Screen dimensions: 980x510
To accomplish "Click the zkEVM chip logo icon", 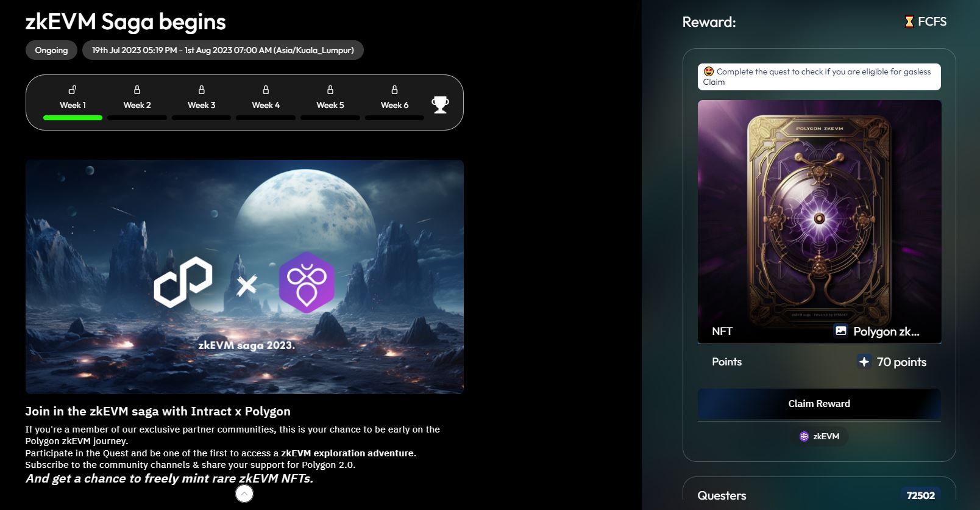I will [x=804, y=436].
